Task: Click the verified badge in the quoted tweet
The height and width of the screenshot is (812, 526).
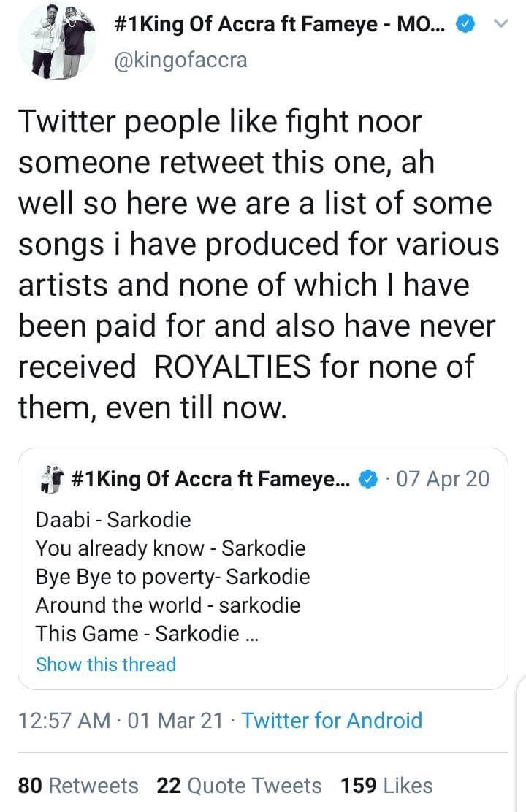Action: (x=370, y=479)
